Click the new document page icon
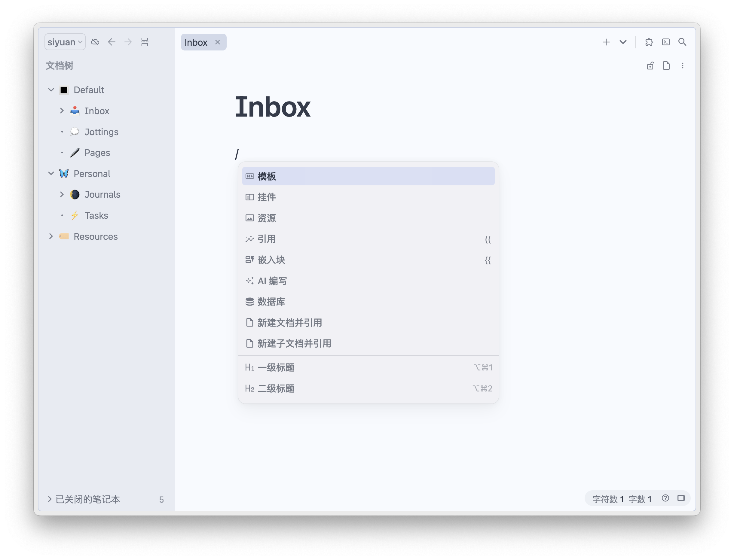This screenshot has width=734, height=560. click(x=666, y=66)
